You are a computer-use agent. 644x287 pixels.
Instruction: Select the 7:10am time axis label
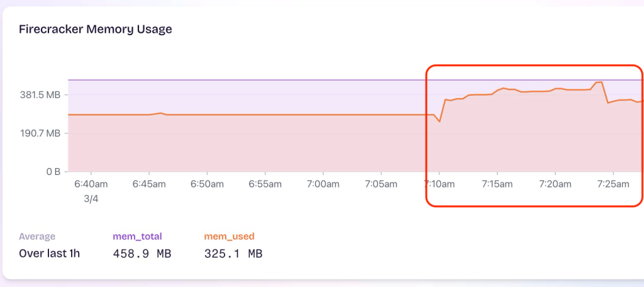(439, 184)
